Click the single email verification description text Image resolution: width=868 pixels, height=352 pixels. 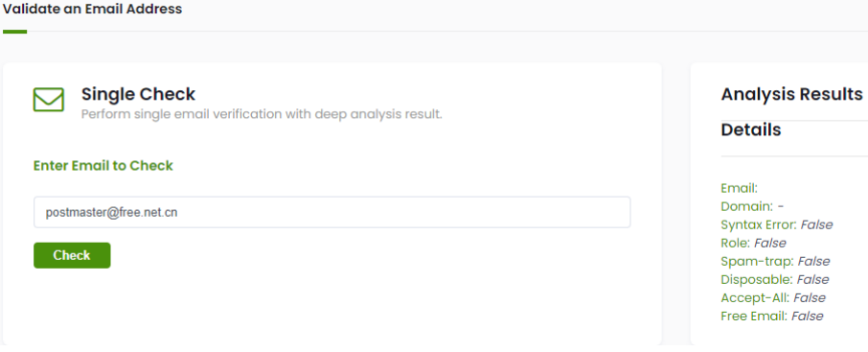coord(262,115)
